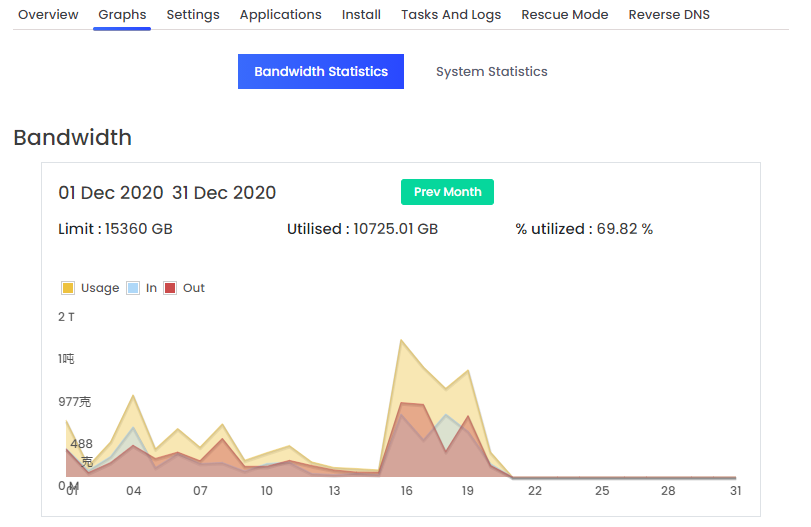The width and height of the screenshot is (811, 527).
Task: Open the Install tab
Action: [x=361, y=15]
